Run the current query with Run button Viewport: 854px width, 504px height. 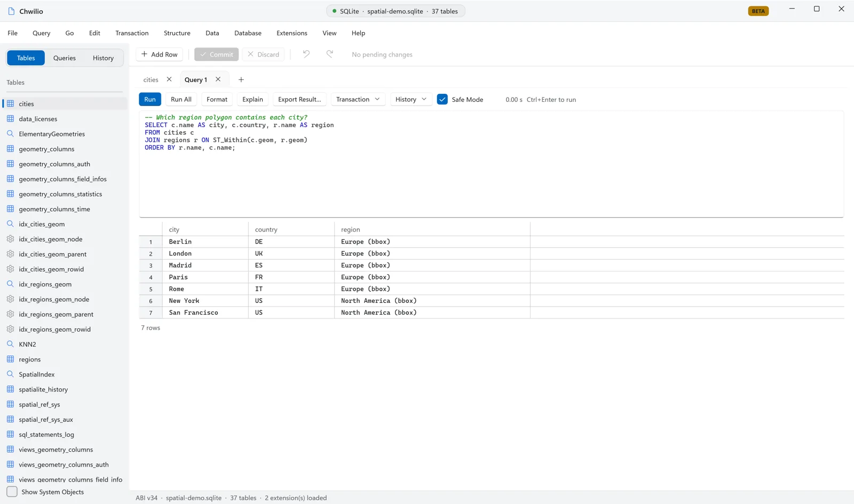tap(150, 99)
